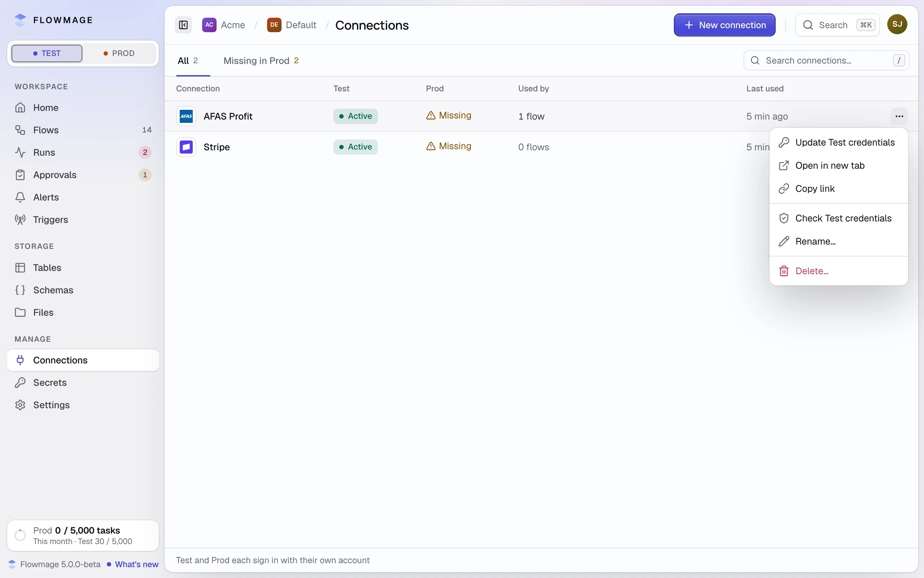This screenshot has height=578, width=924.
Task: Click the Active Test badge for Stripe
Action: 356,147
